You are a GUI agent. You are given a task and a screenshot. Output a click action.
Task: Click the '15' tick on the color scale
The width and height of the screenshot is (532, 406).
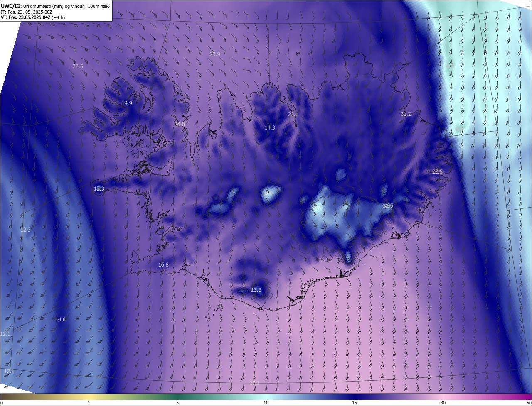(355, 403)
